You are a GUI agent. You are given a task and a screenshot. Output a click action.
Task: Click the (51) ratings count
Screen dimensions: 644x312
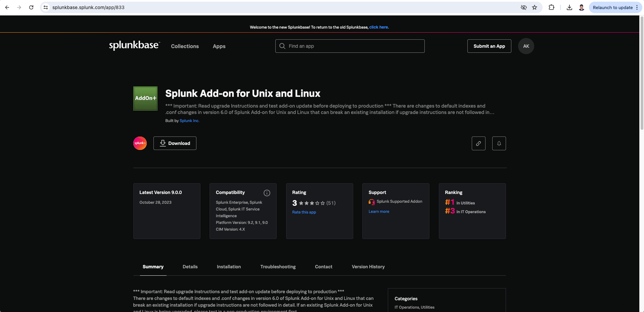click(x=331, y=203)
